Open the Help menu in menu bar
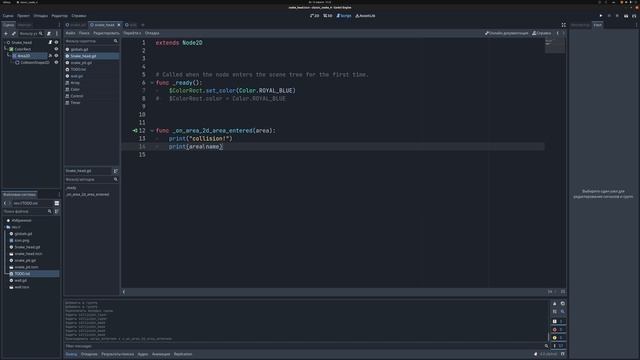640x360 pixels. 79,16
